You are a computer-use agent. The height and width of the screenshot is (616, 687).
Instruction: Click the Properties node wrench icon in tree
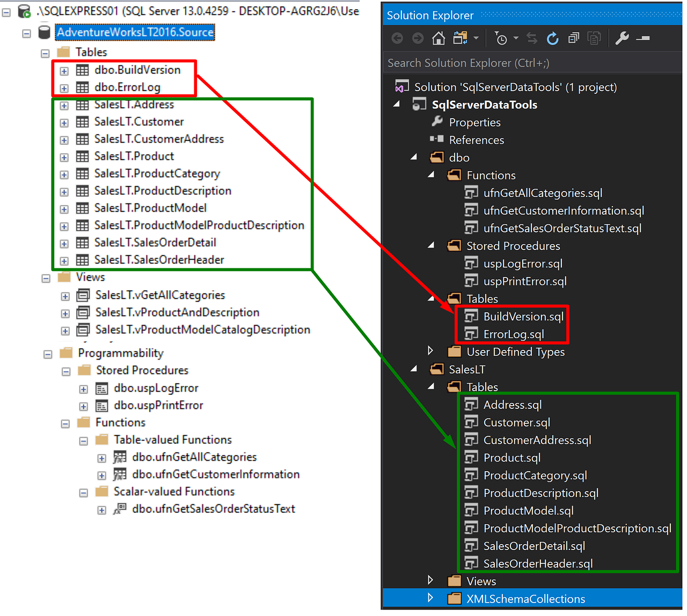[x=437, y=122]
